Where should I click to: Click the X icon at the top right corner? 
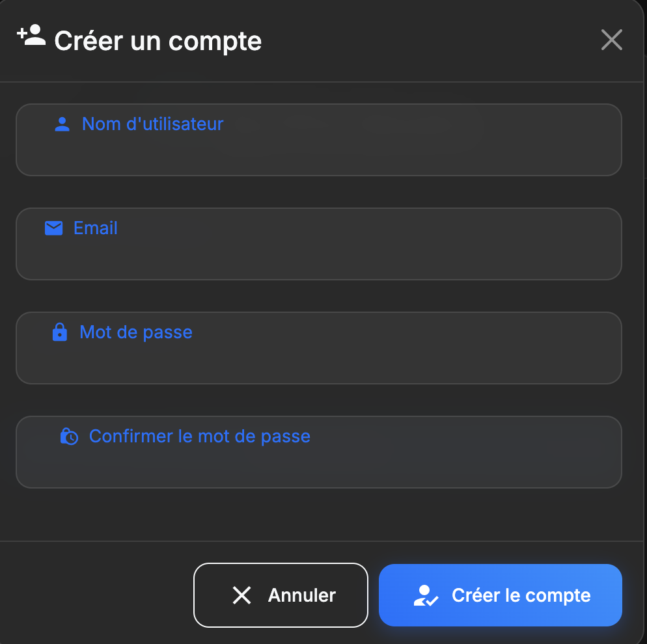coord(611,40)
